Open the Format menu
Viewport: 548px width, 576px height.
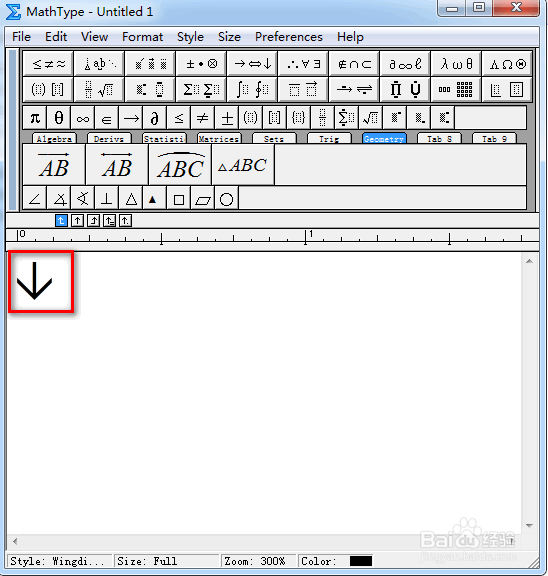point(143,37)
